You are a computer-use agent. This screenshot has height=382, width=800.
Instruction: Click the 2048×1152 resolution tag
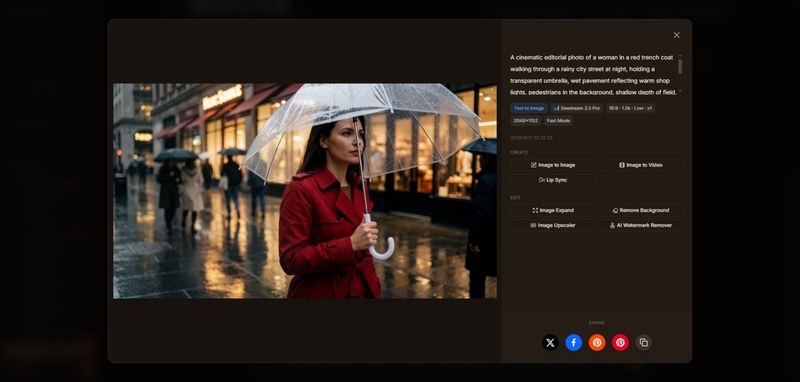(526, 121)
